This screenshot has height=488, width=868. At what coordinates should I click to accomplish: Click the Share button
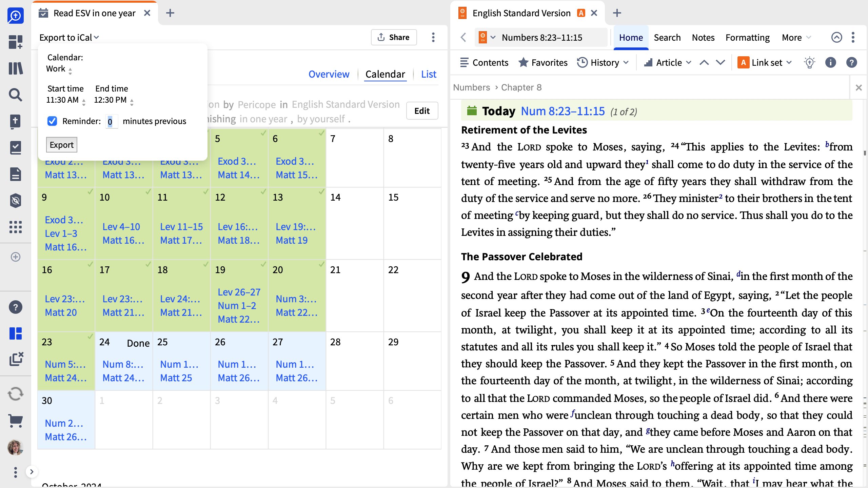pos(394,37)
